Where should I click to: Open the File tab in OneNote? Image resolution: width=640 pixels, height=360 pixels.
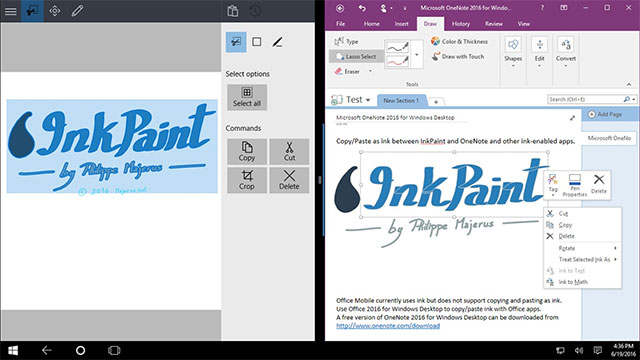pos(340,24)
